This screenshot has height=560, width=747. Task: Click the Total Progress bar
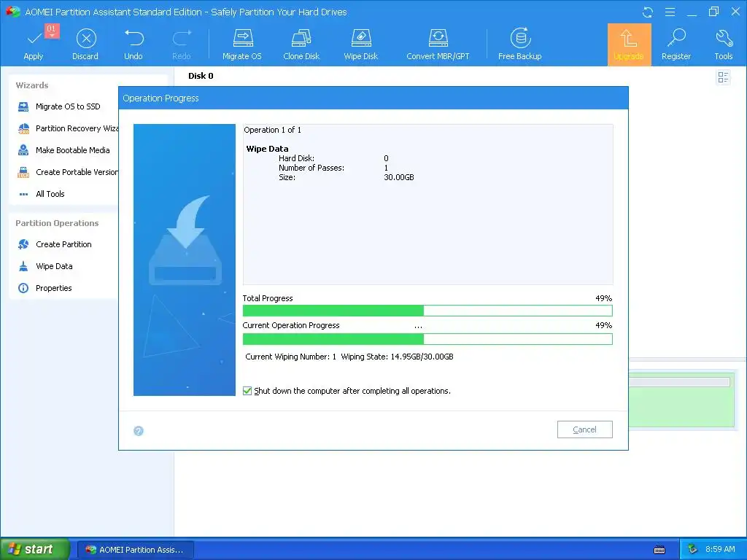427,311
